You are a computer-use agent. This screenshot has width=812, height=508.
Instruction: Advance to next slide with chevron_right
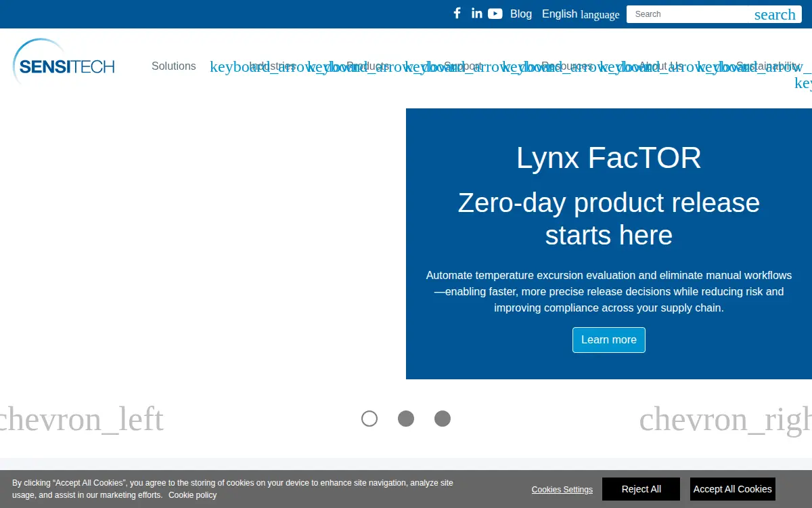(x=725, y=419)
